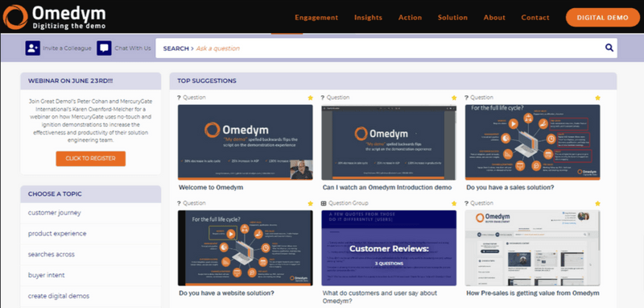Viewport: 644px width, 308px height.
Task: Click star on Customer Reviews question group card
Action: coord(454,203)
